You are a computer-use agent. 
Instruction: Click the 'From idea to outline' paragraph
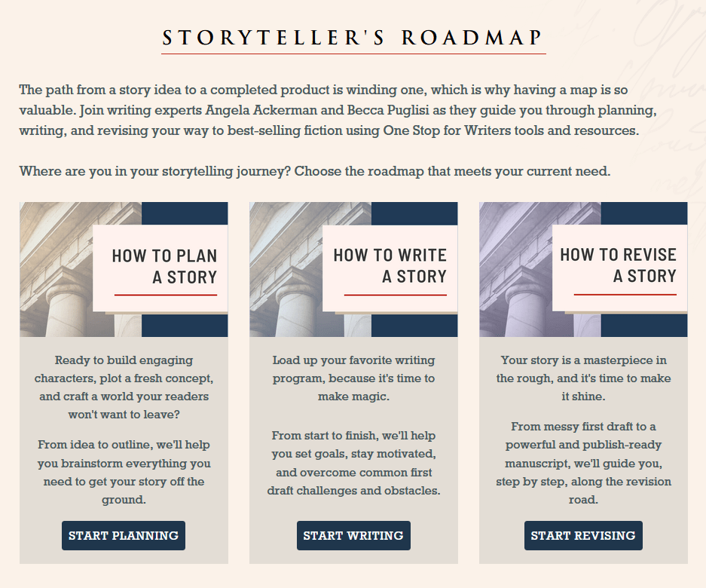pyautogui.click(x=124, y=472)
